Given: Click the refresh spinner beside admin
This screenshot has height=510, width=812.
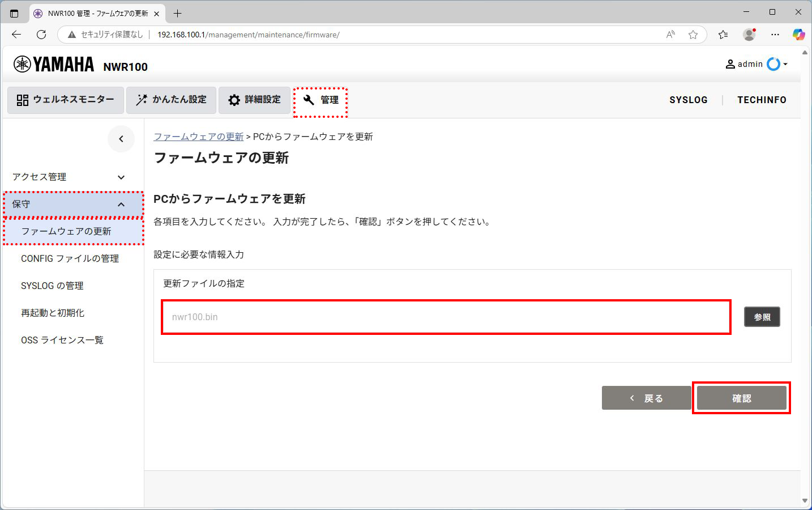Looking at the screenshot, I should point(773,64).
